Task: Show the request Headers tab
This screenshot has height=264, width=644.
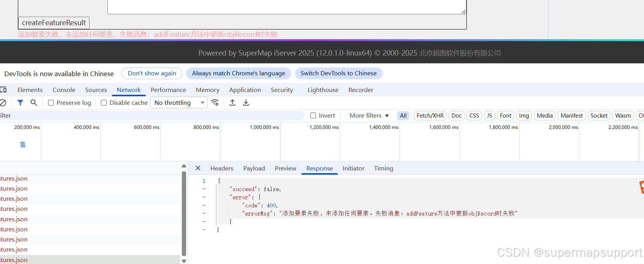Action: [x=222, y=168]
